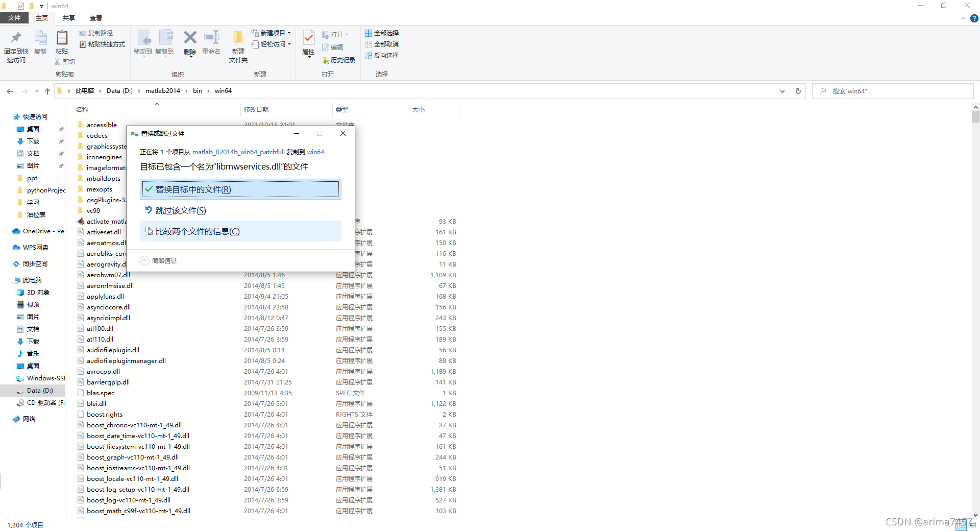
Task: Expand the 打开 dropdown arrow
Action: pos(347,34)
